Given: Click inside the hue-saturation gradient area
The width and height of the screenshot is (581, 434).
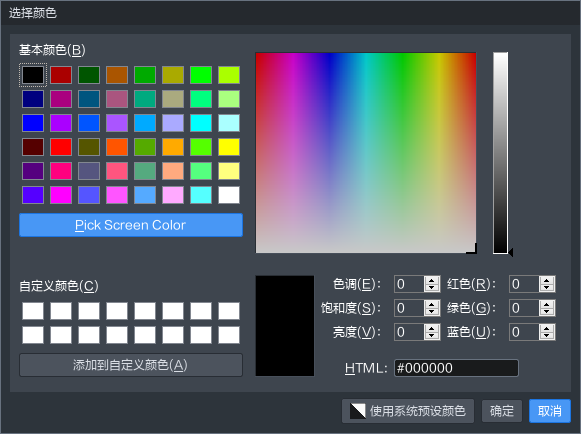Looking at the screenshot, I should [366, 153].
